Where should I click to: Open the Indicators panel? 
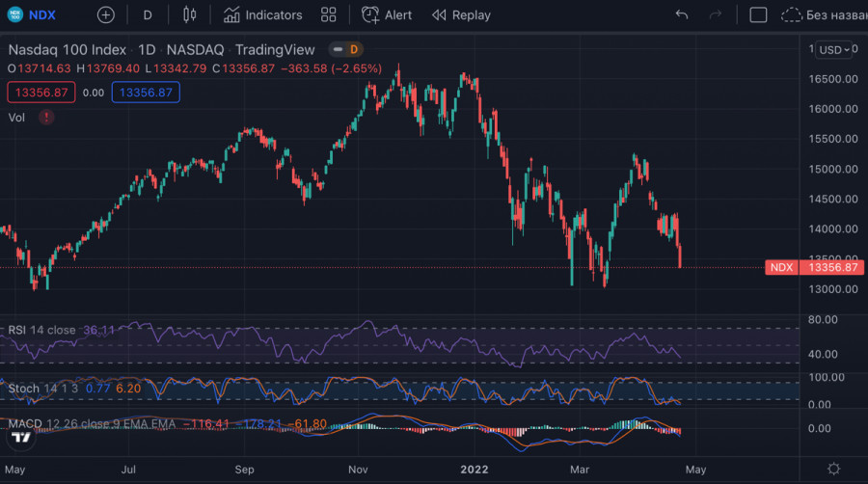263,14
